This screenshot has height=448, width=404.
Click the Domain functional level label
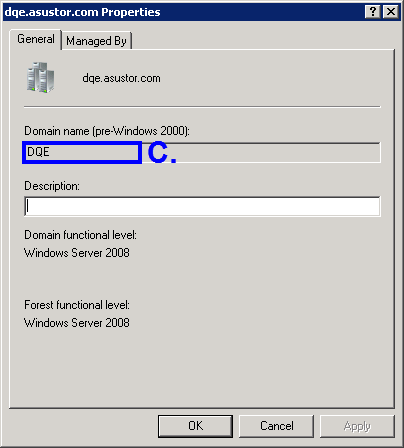tap(80, 235)
